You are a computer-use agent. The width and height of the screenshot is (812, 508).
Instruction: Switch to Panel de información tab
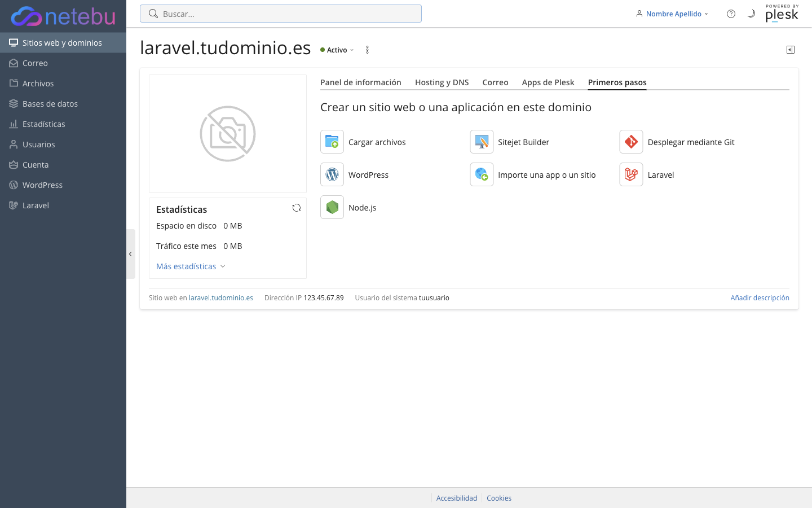point(361,82)
